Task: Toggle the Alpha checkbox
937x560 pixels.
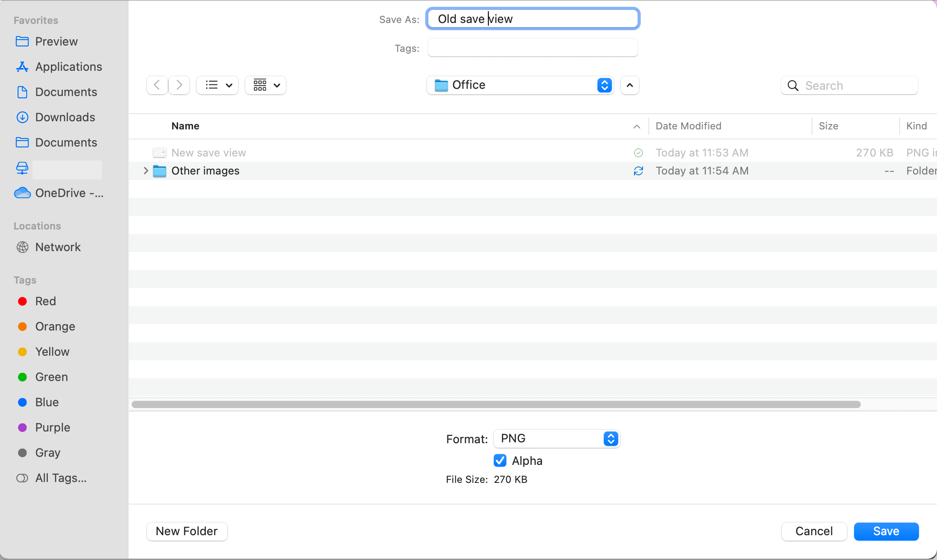Action: click(500, 460)
